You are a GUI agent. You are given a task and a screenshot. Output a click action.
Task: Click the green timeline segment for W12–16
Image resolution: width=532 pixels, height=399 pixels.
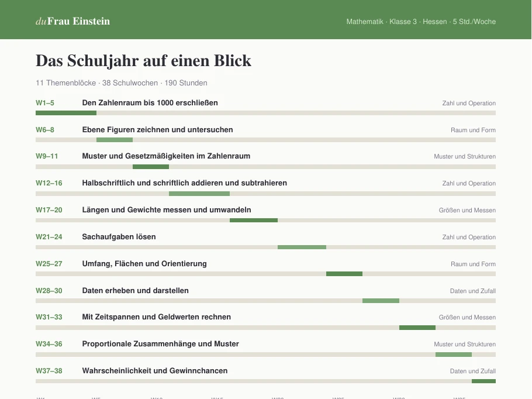coord(199,194)
